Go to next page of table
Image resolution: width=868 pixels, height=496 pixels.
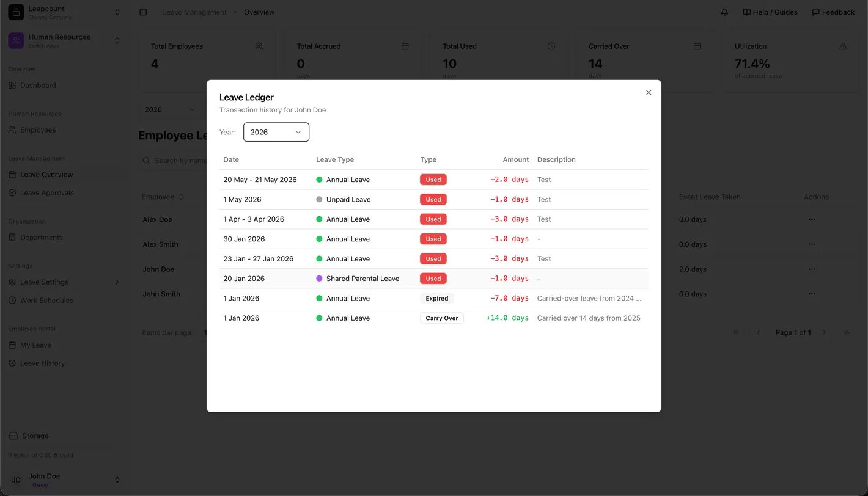[x=824, y=333]
